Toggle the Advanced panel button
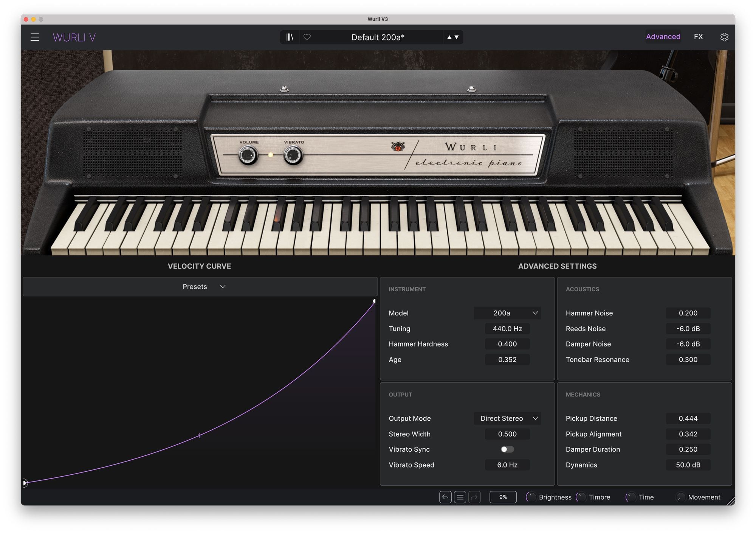Viewport: 756px width, 533px height. 663,37
